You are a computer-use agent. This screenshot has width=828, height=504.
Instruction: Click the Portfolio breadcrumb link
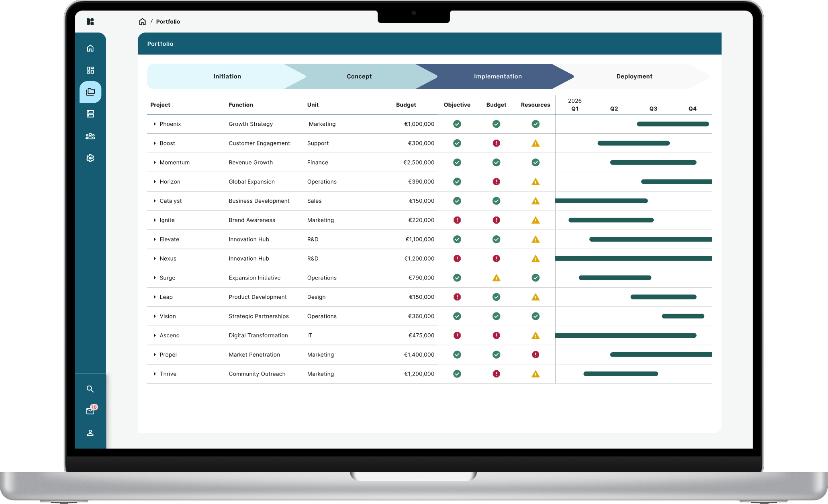(x=168, y=22)
